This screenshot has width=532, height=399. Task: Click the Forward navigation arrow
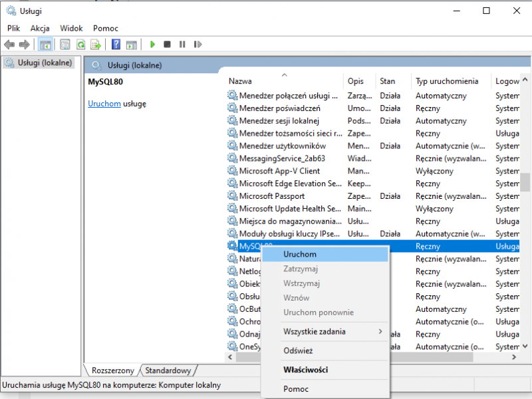click(25, 45)
